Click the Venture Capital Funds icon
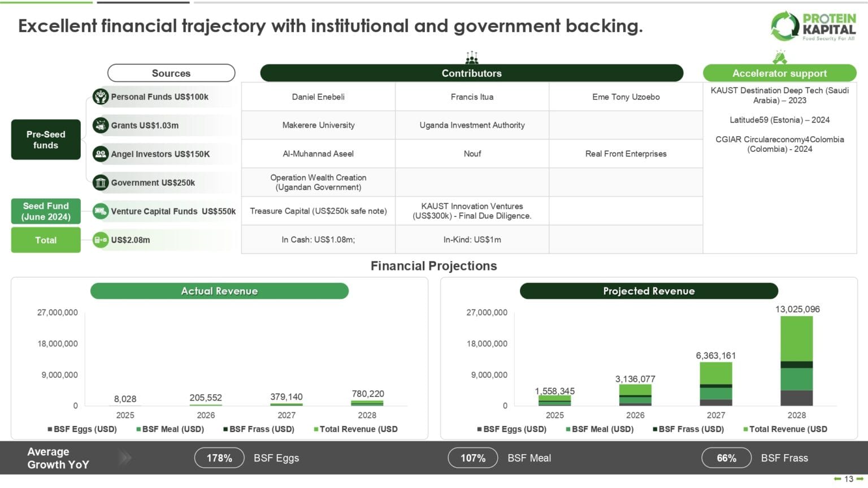The width and height of the screenshot is (868, 488). (101, 211)
